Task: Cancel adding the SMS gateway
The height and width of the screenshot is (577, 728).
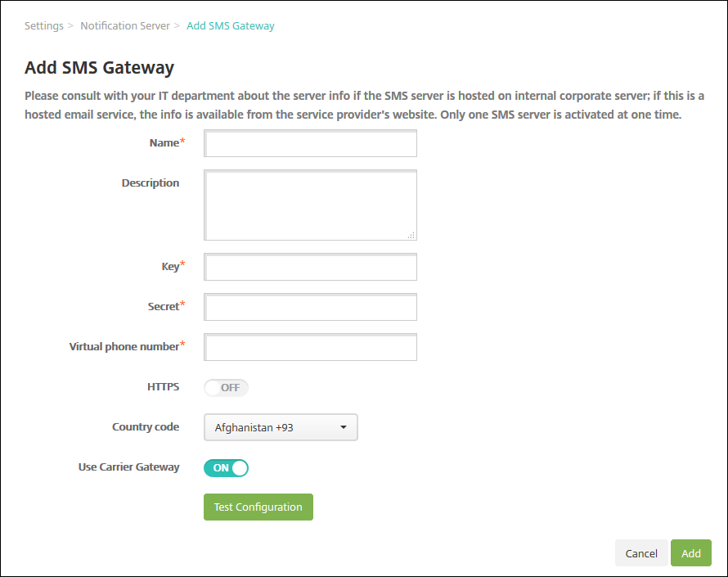Action: [x=641, y=553]
